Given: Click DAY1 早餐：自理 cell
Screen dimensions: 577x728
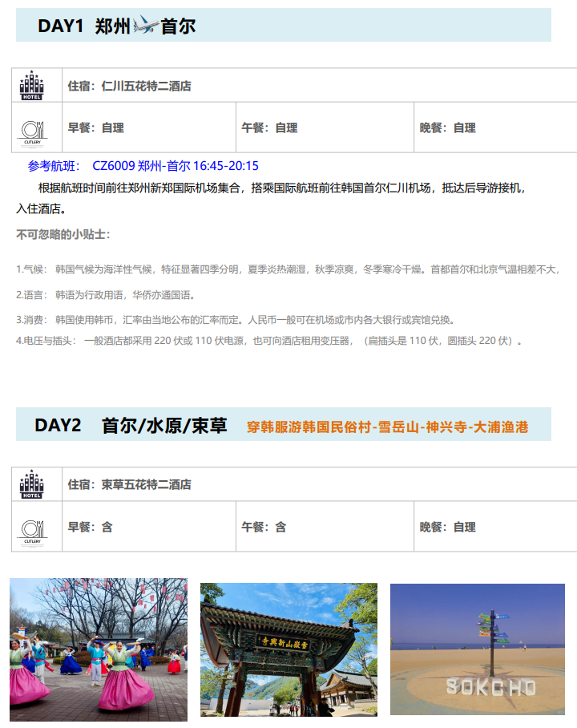Looking at the screenshot, I should tap(95, 127).
